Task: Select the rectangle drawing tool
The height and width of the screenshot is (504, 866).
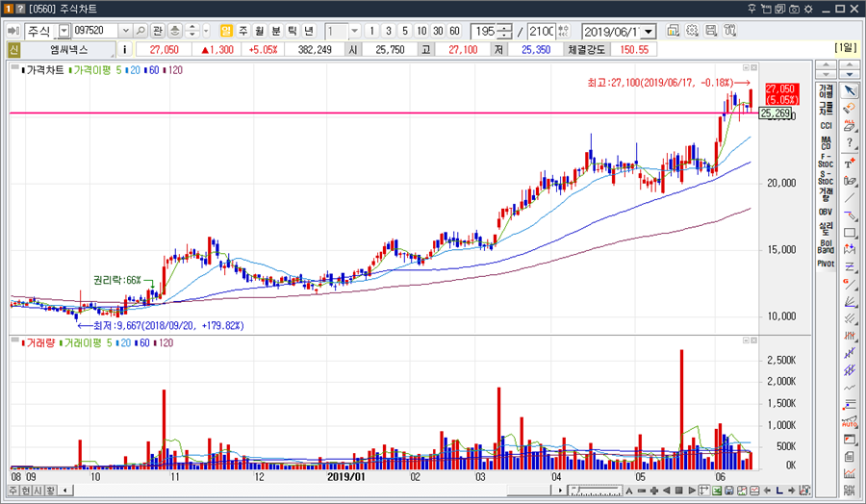Action: pyautogui.click(x=850, y=232)
